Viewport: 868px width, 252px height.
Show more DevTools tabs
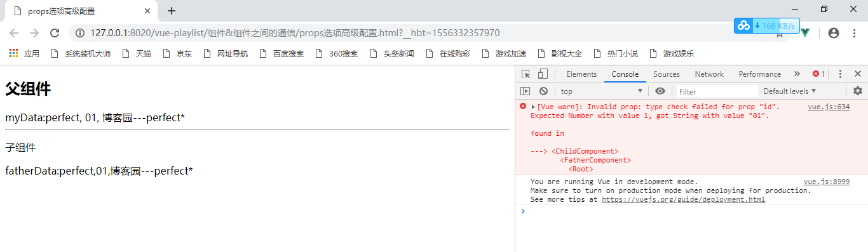pyautogui.click(x=797, y=74)
